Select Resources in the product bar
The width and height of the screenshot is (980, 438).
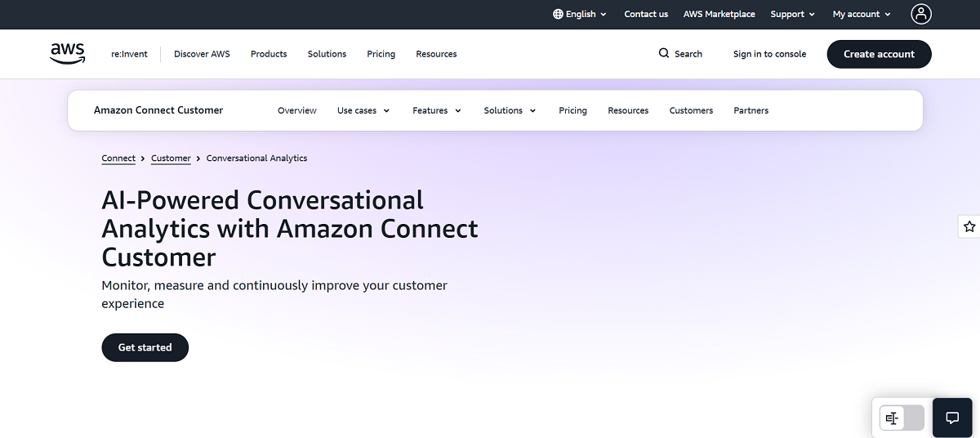pyautogui.click(x=628, y=110)
